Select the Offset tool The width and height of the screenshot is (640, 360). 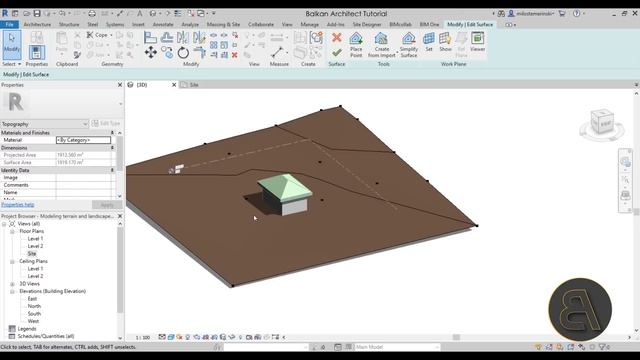pos(167,38)
